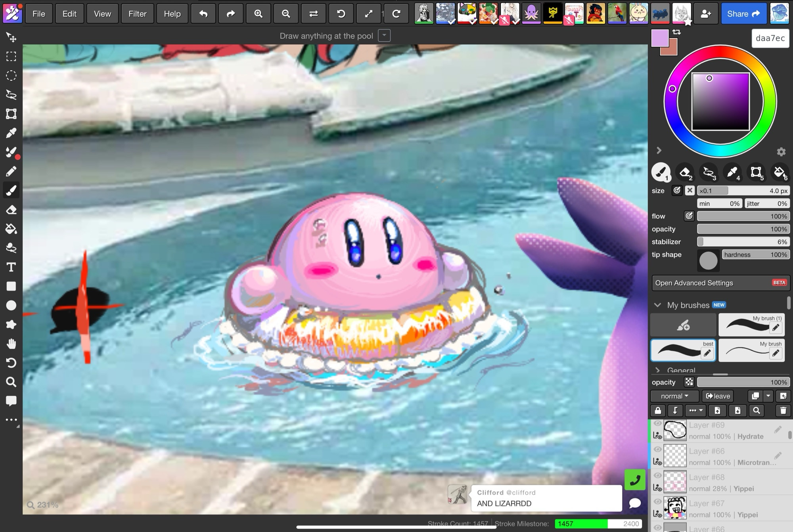Viewport: 793px width, 532px height.
Task: Click the green voice call button
Action: (x=635, y=480)
